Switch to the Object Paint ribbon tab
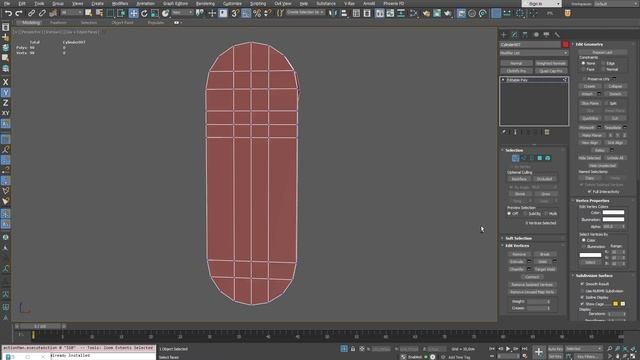Viewport: 640px width, 360px height. click(122, 23)
